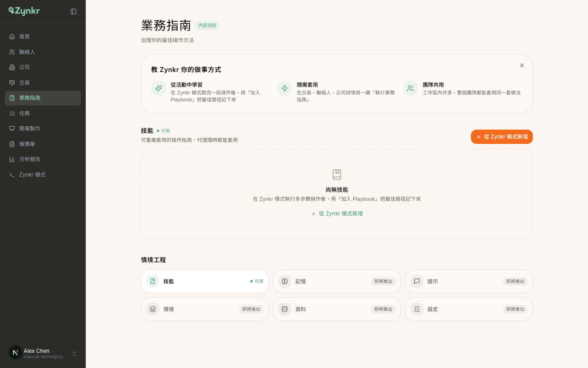Click Alex Chen's avatar icon
The width and height of the screenshot is (588, 368).
pos(16,352)
